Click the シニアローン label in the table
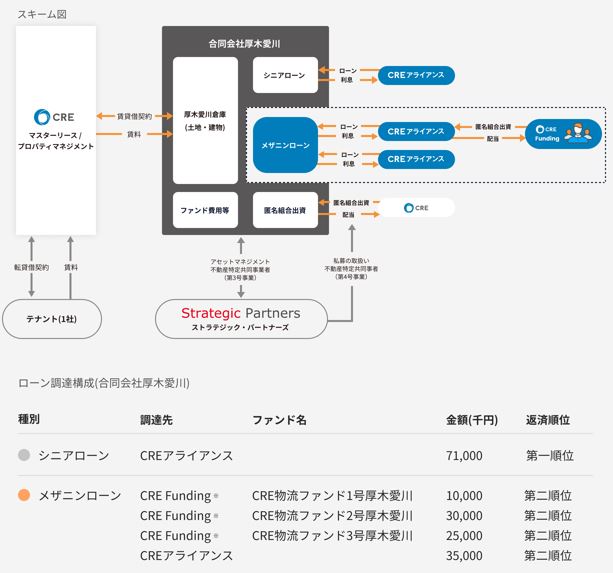This screenshot has width=613, height=573. tap(74, 455)
